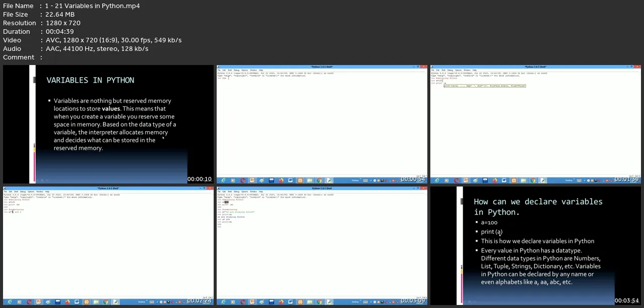Click the Desktop toolbar label in 00:02:24 thumbnail

coord(142,302)
